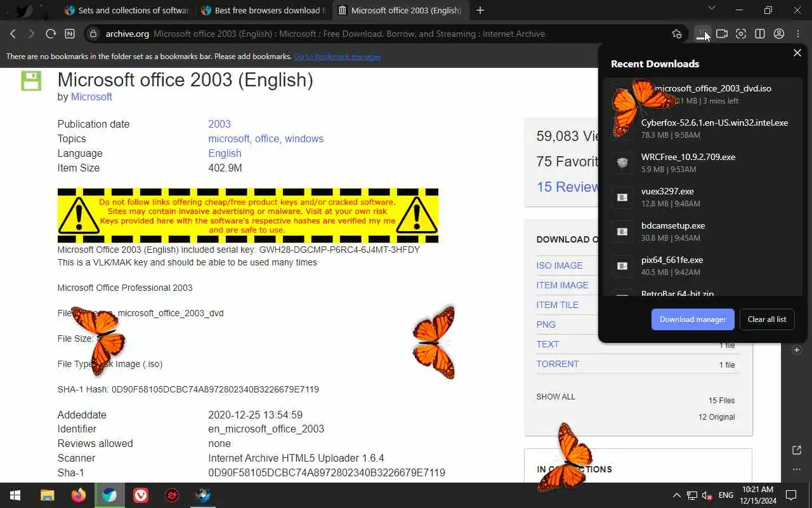Open the windows topic link

[x=304, y=138]
